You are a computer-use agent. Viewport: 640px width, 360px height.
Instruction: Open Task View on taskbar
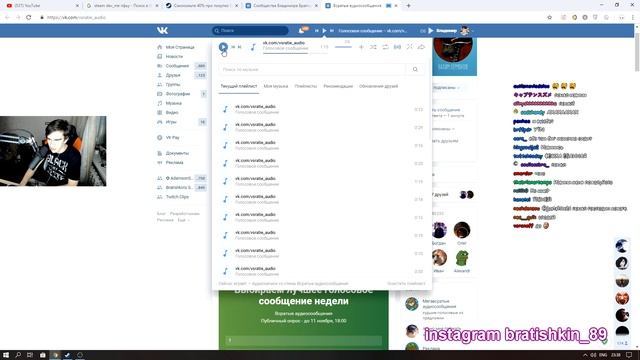[30, 355]
